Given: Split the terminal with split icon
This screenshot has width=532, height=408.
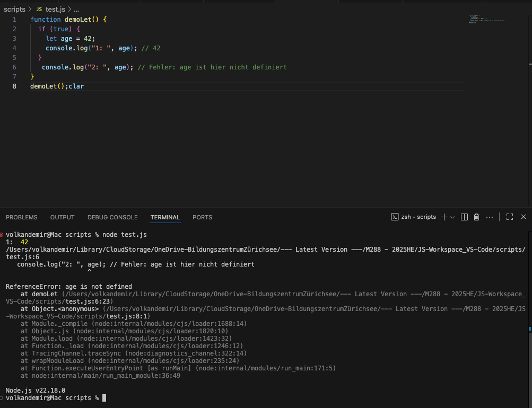Looking at the screenshot, I should pos(464,217).
